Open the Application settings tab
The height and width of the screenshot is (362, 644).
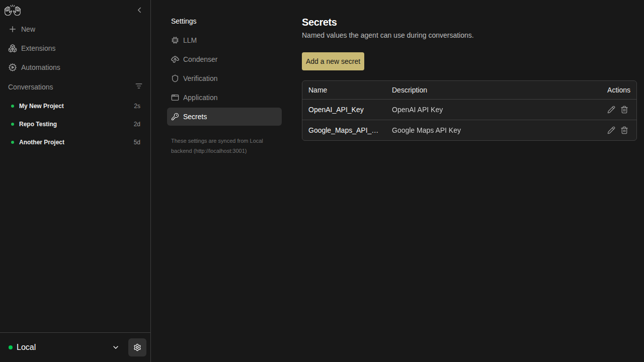(x=224, y=98)
